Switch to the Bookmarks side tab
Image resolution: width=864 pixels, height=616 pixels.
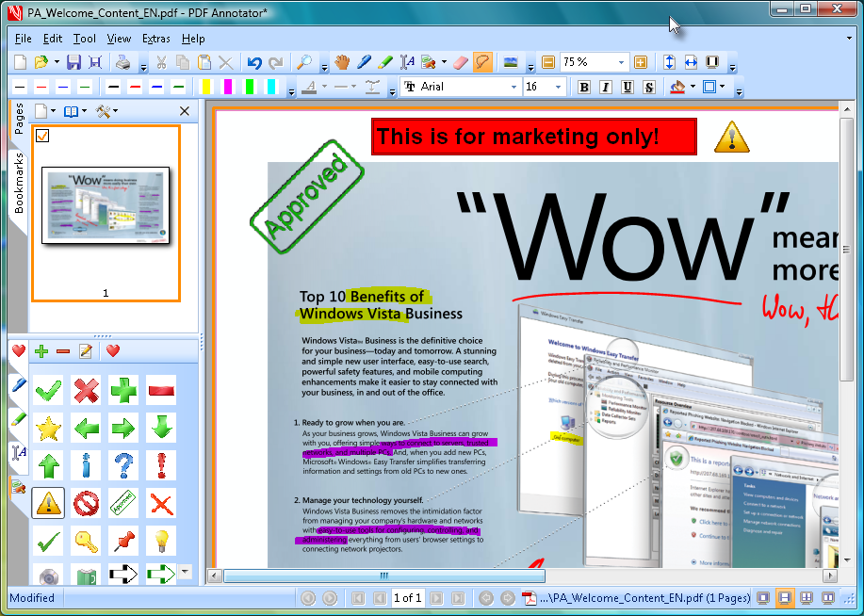[x=19, y=183]
